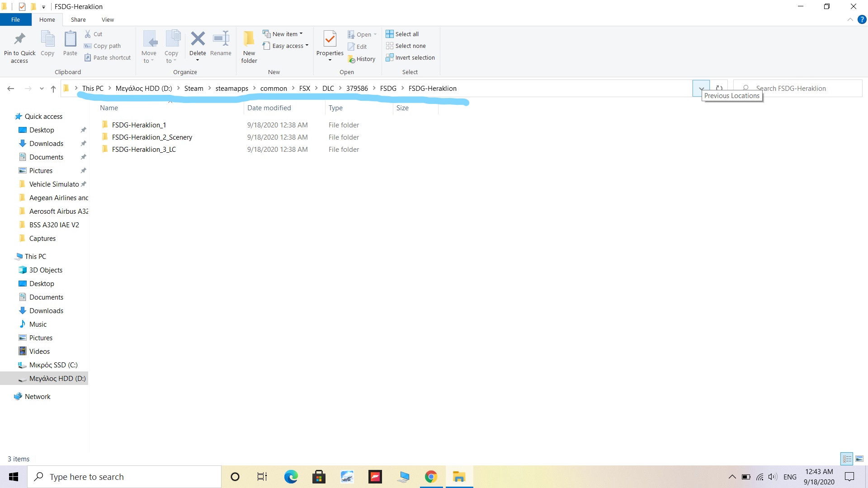
Task: Navigate to Steam in address bar
Action: point(193,89)
